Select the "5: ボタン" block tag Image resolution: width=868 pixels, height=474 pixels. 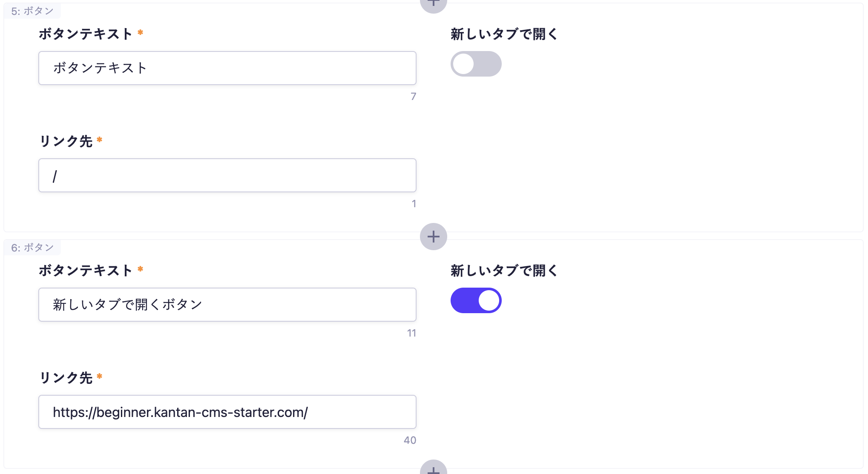point(32,11)
